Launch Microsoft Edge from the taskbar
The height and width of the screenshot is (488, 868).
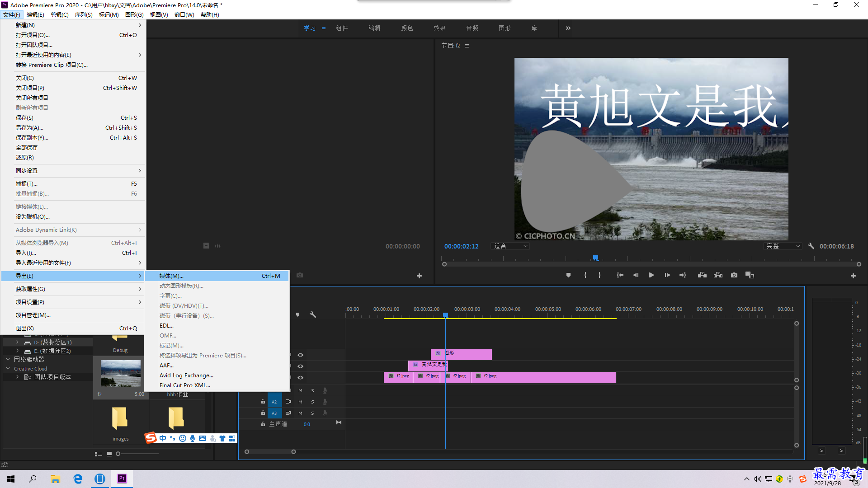point(78,479)
